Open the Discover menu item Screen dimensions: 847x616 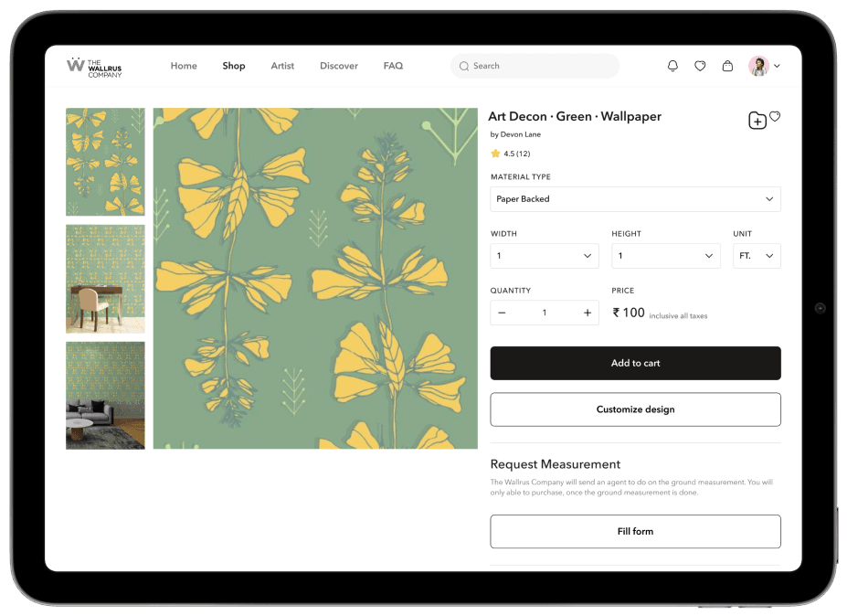tap(339, 66)
